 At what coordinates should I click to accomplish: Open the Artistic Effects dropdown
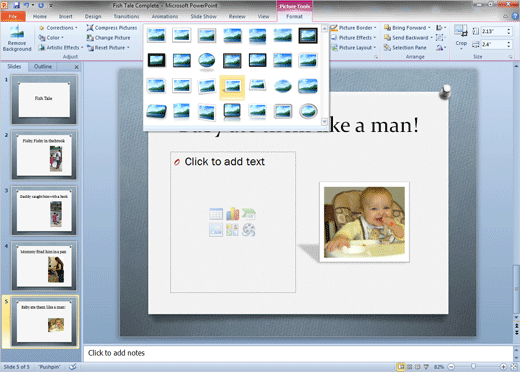point(61,48)
